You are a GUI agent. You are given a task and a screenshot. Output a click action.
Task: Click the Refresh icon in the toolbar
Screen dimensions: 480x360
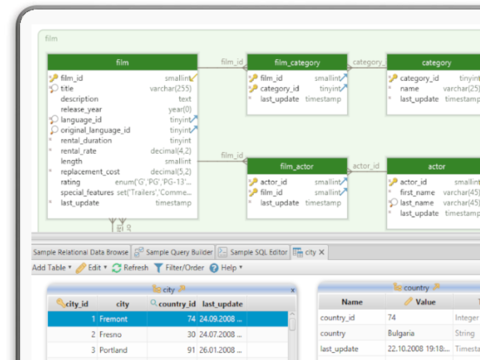pyautogui.click(x=117, y=268)
